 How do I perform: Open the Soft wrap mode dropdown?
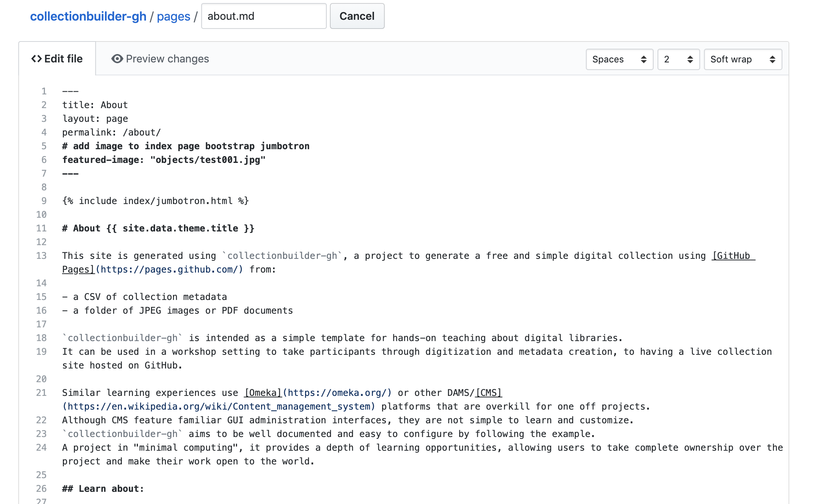(742, 59)
